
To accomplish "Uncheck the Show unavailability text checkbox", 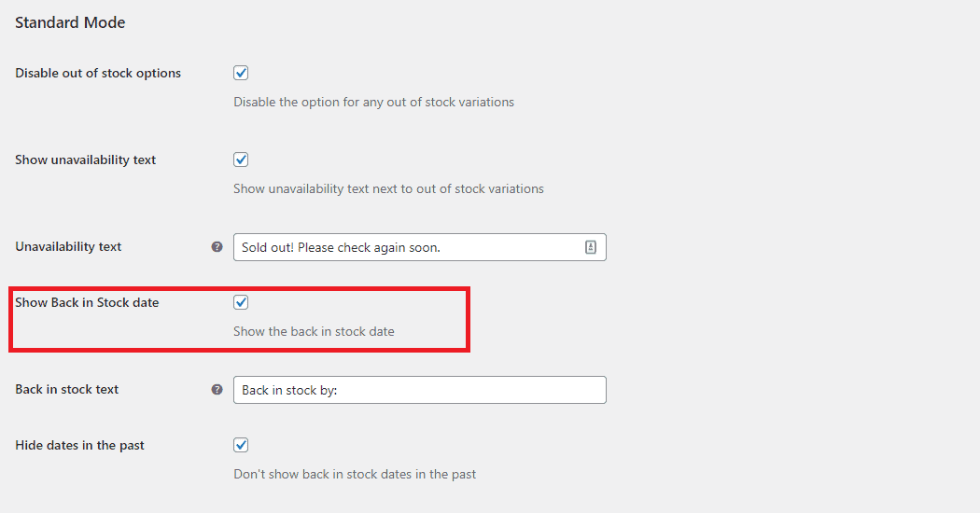I will (241, 159).
